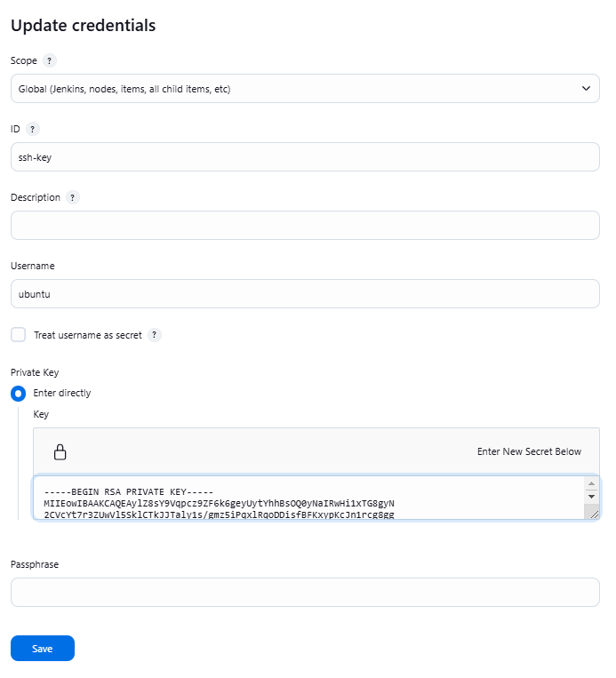Click the empty Passphrase field
The width and height of the screenshot is (616, 678).
305,593
